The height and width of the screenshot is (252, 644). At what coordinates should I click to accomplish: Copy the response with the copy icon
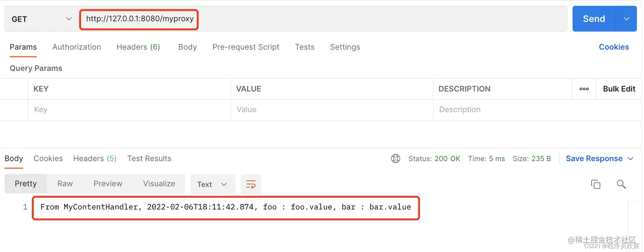595,184
